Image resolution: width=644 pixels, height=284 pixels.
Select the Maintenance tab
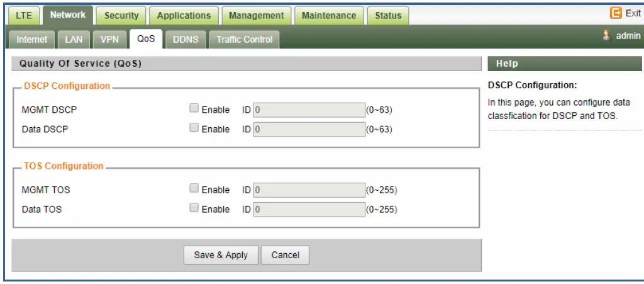point(329,16)
